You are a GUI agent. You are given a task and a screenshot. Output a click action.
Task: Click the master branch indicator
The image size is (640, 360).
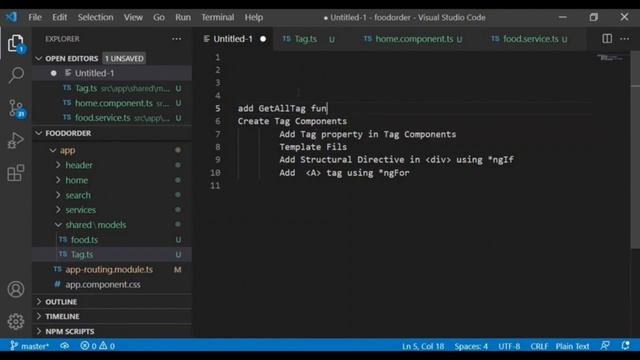pyautogui.click(x=29, y=346)
